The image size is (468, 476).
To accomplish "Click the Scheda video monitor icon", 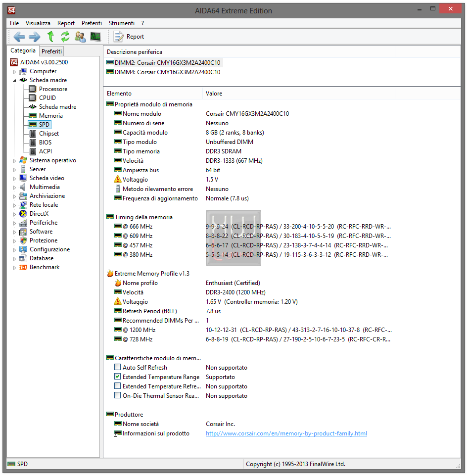I will coord(23,178).
